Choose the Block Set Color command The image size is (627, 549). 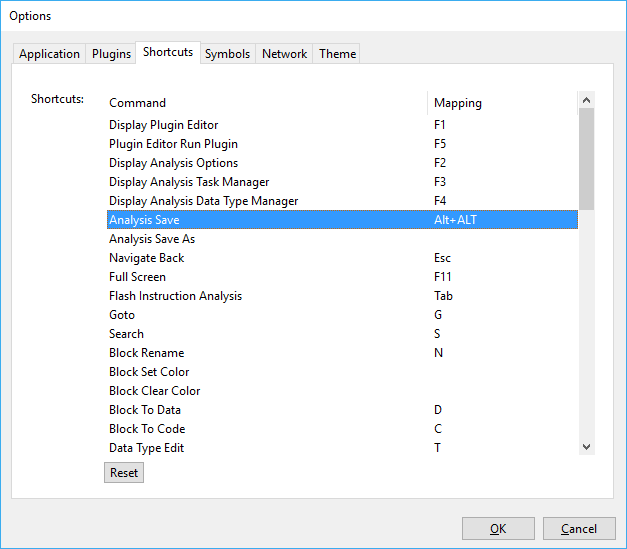coord(149,372)
